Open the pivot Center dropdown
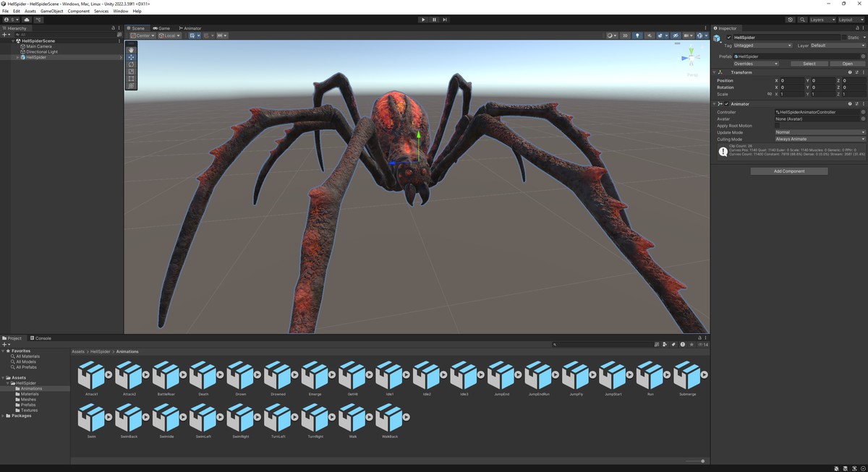The height and width of the screenshot is (472, 868). click(142, 35)
